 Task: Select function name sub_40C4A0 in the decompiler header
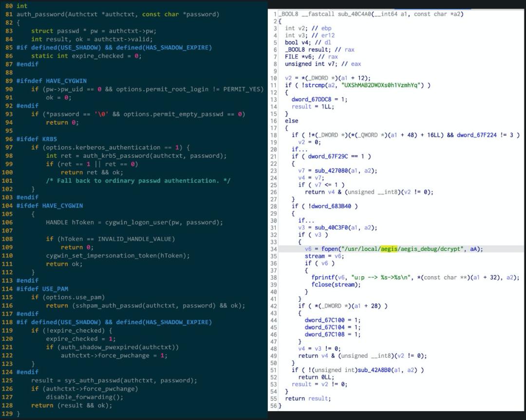click(x=355, y=14)
